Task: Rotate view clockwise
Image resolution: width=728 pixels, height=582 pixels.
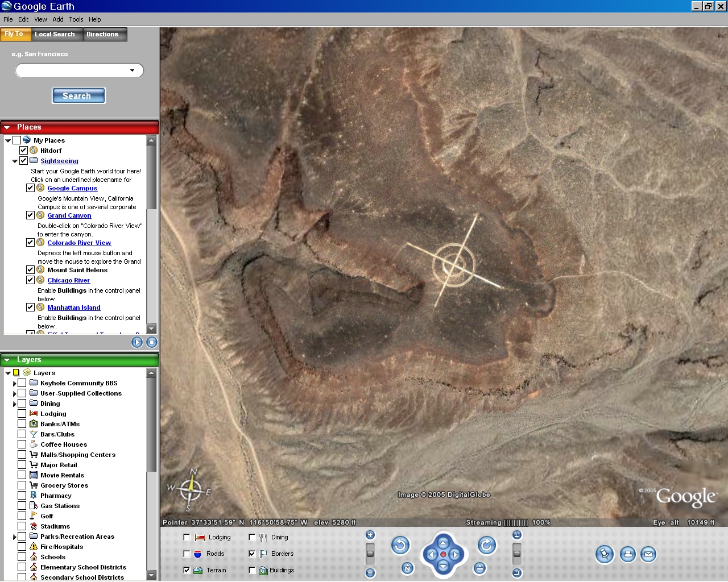Action: pos(486,546)
